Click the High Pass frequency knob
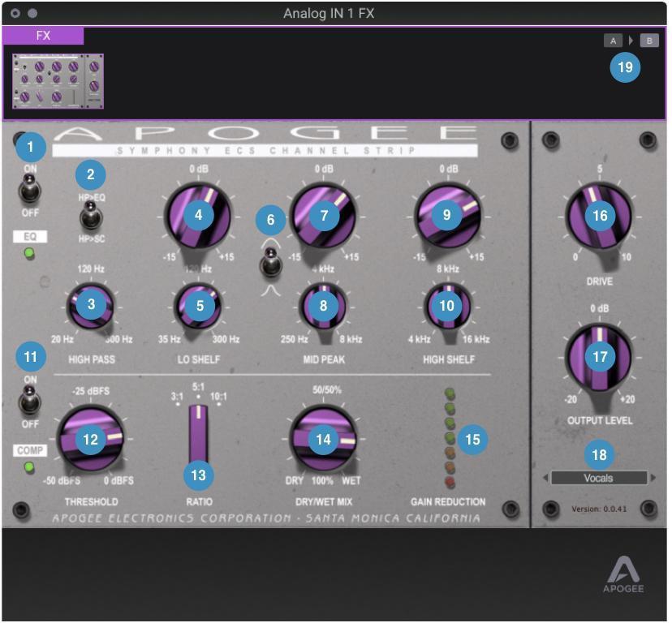This screenshot has height=623, width=672. [90, 305]
